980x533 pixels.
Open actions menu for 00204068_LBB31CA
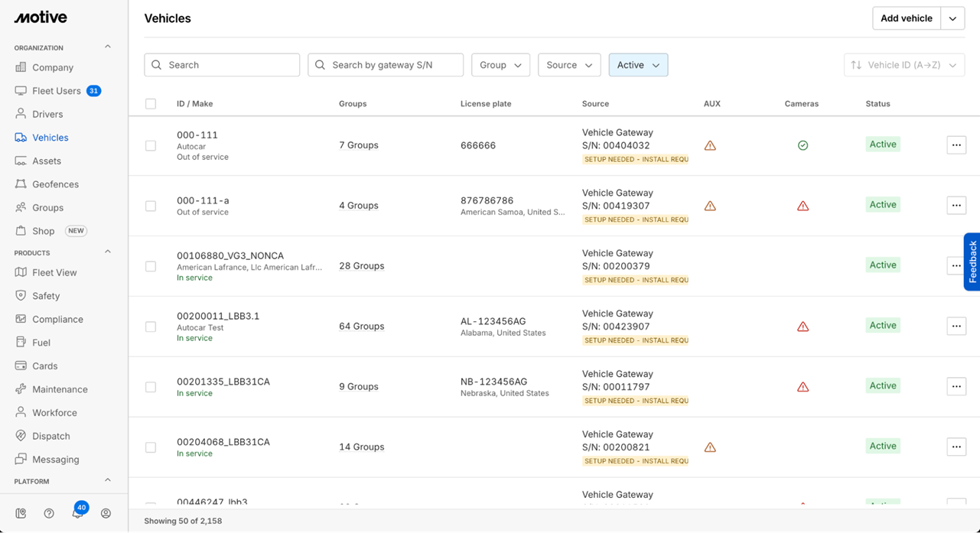[956, 447]
